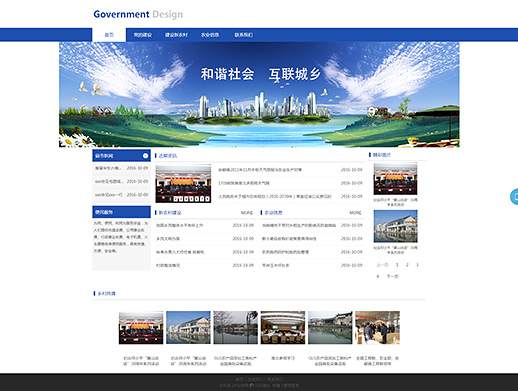Open first headline in 近期资讯 news list

click(x=260, y=170)
